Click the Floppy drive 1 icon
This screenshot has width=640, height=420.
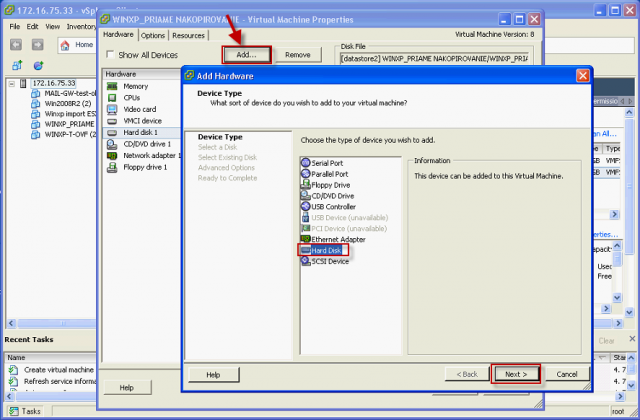[112, 167]
